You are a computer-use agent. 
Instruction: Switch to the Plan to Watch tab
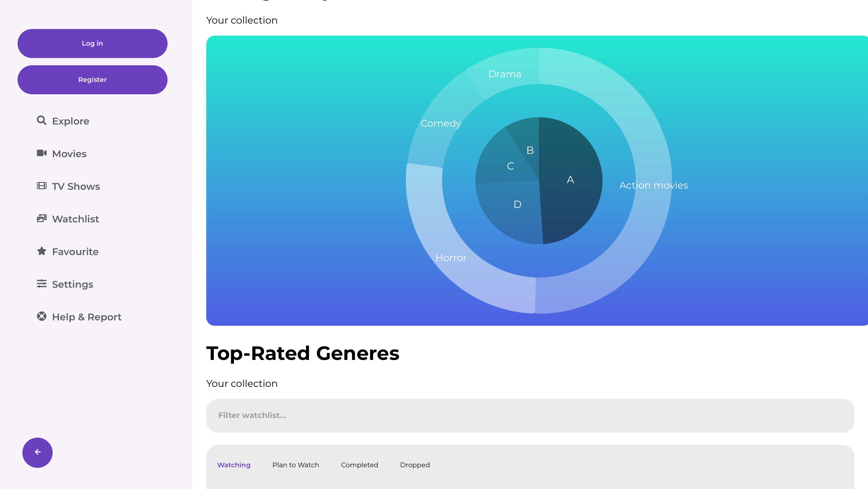[295, 465]
